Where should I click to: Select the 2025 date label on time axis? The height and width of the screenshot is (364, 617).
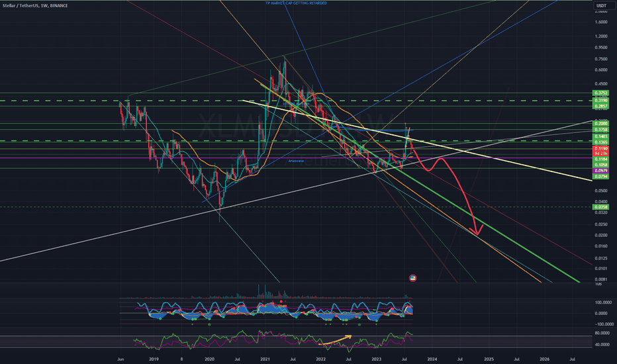pos(489,359)
